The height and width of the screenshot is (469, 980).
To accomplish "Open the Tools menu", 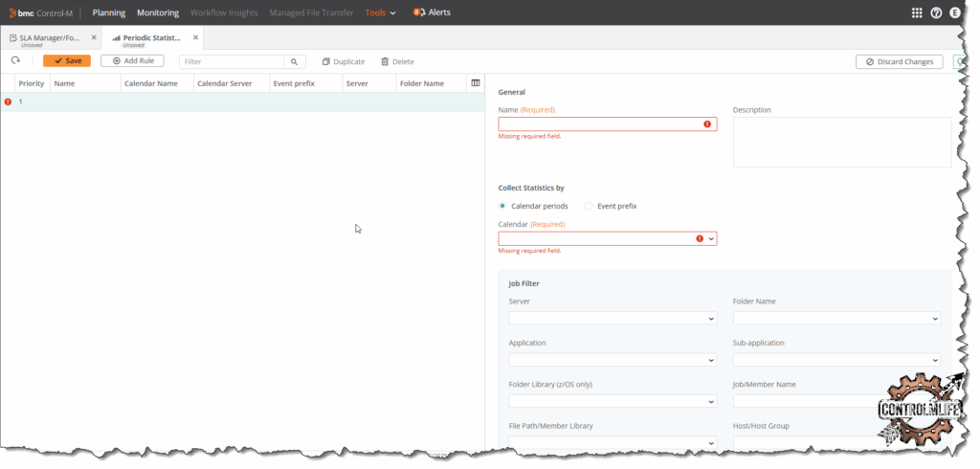I will (x=380, y=12).
